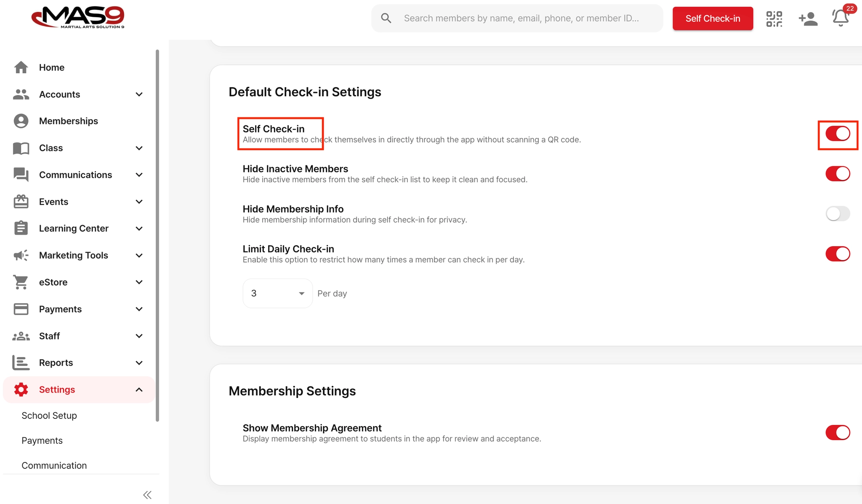Collapse sidebar with double-chevron icon
This screenshot has height=504, width=862.
click(147, 495)
